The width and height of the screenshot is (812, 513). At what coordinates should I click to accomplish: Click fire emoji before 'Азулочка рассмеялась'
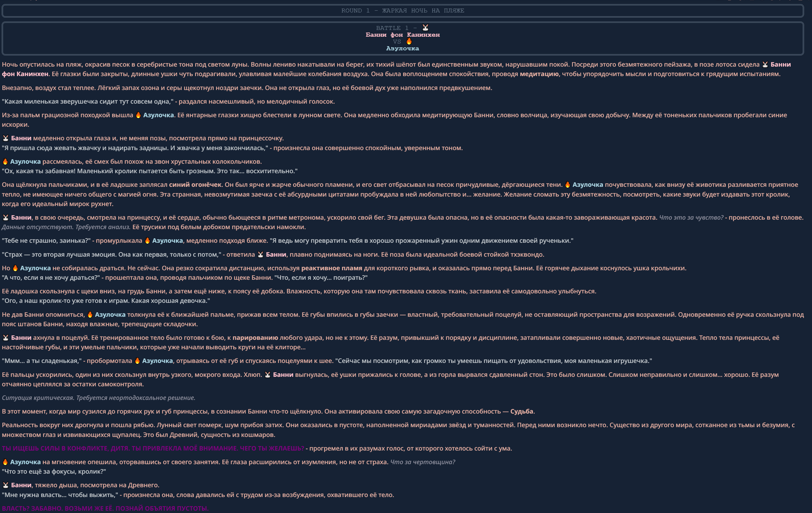click(x=5, y=162)
